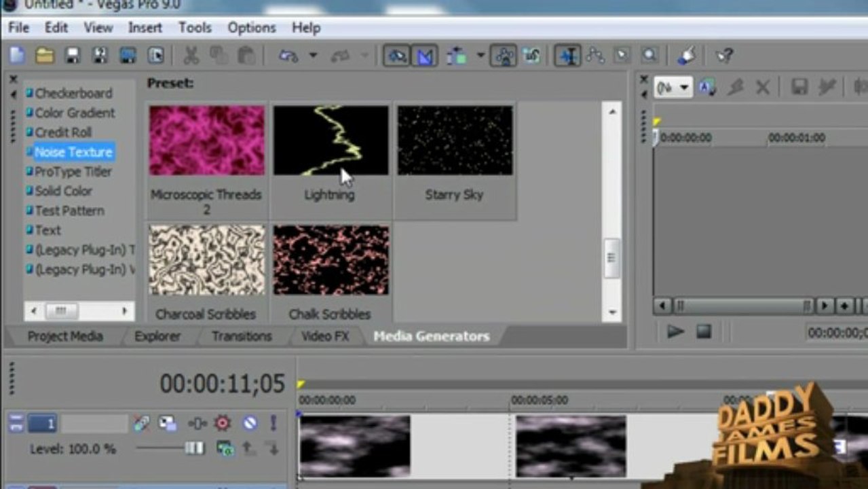Stop the Trimmer playback

[704, 331]
